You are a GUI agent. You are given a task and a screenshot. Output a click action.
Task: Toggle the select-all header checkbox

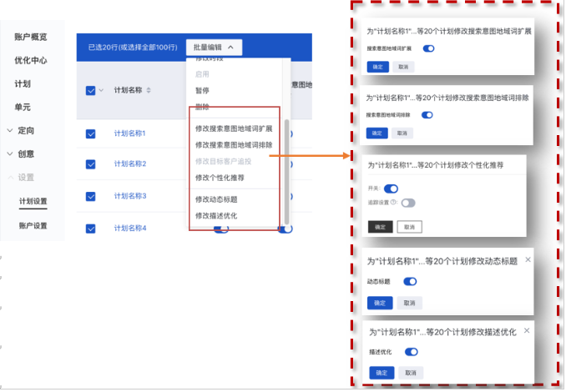[91, 90]
